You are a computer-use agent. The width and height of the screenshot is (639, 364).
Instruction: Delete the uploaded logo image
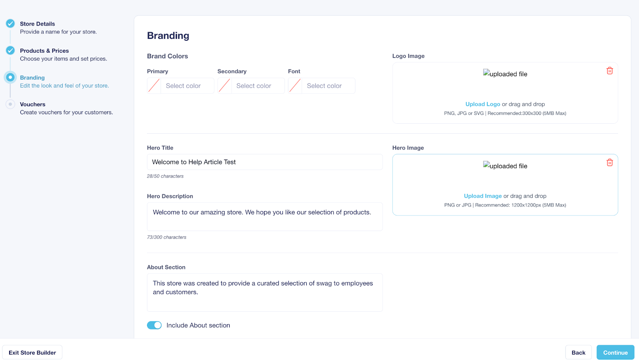pos(609,71)
